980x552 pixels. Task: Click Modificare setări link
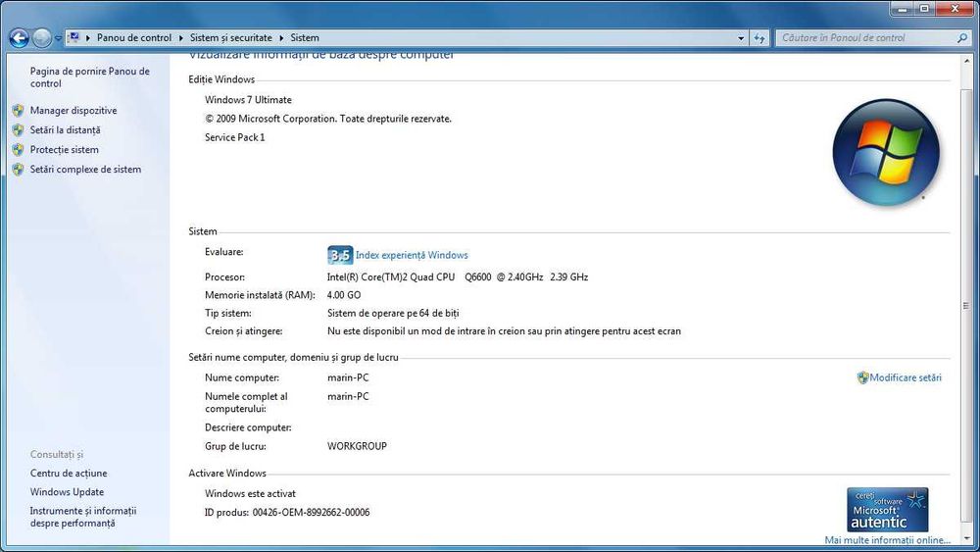(905, 377)
